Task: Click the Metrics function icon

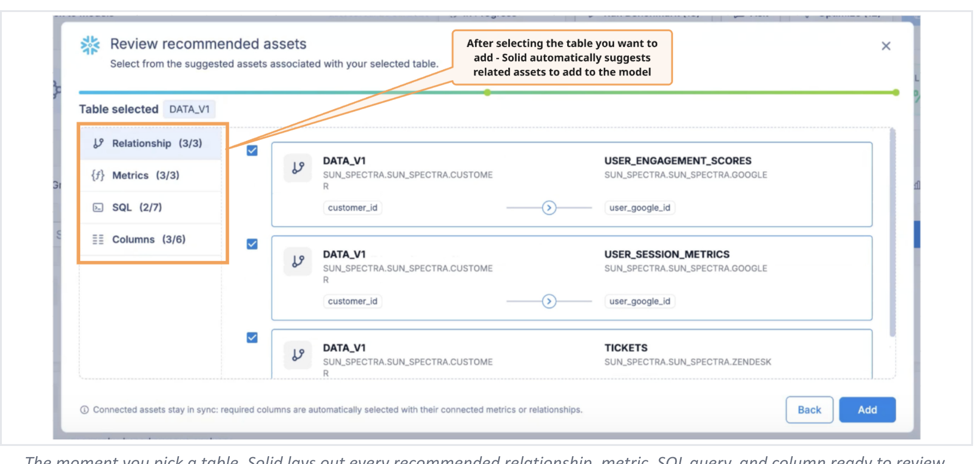Action: click(98, 176)
